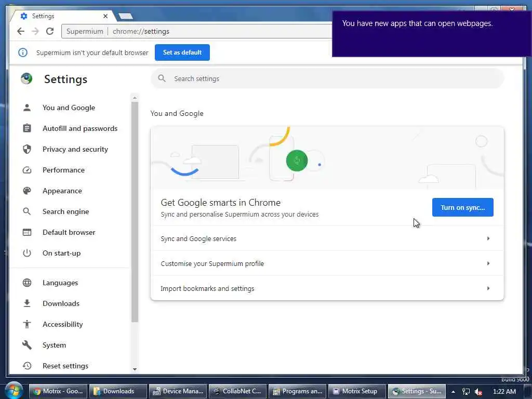Click the Autofill clipboard icon

pos(27,128)
